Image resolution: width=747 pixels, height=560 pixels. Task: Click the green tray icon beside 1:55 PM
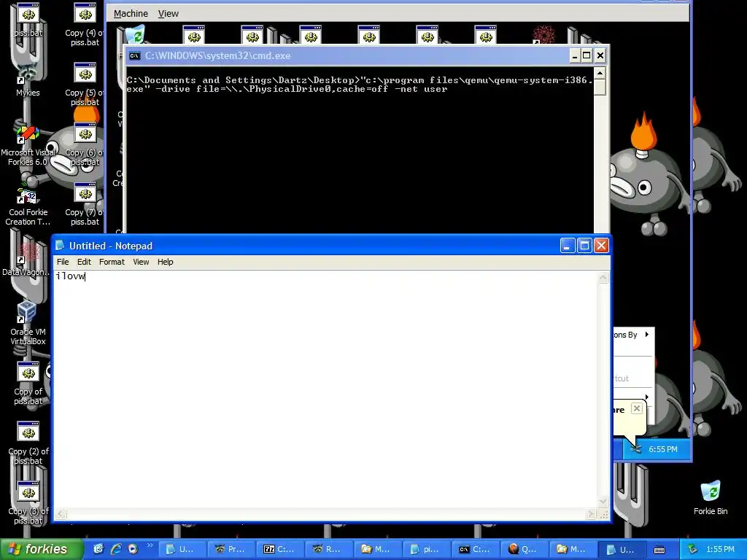[x=693, y=549]
